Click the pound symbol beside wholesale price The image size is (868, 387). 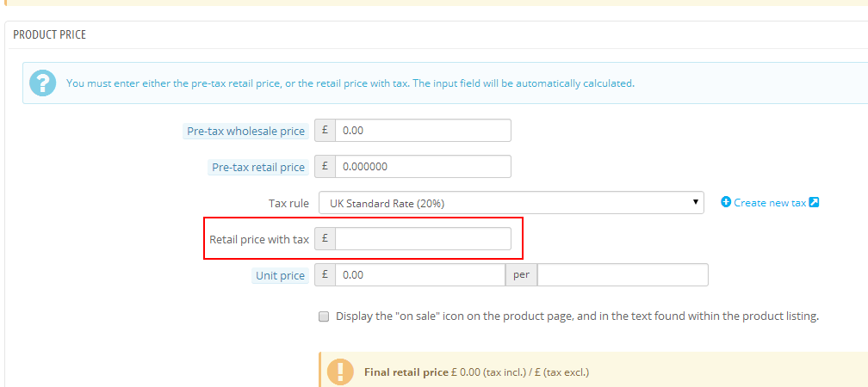[325, 131]
